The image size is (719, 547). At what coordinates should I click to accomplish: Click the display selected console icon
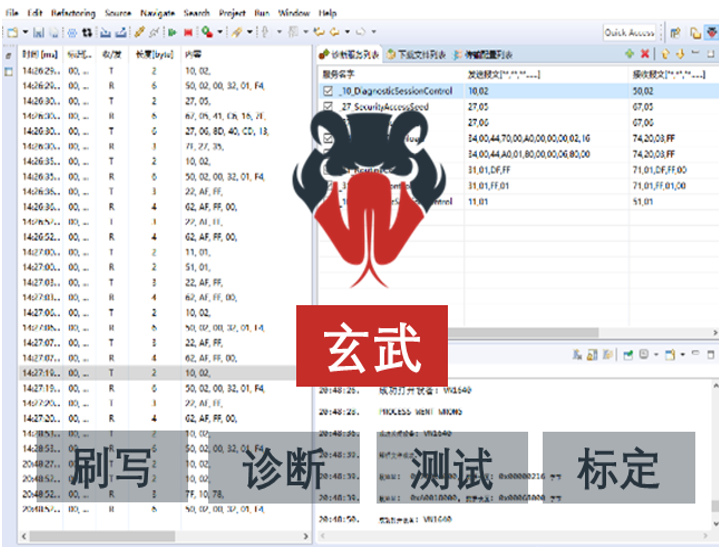point(644,354)
